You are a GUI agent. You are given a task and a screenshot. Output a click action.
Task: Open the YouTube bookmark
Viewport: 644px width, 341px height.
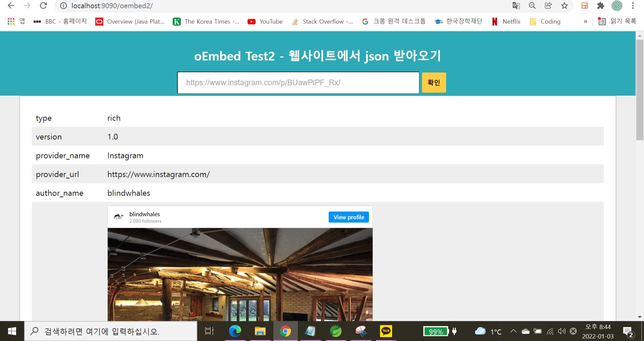(x=265, y=21)
